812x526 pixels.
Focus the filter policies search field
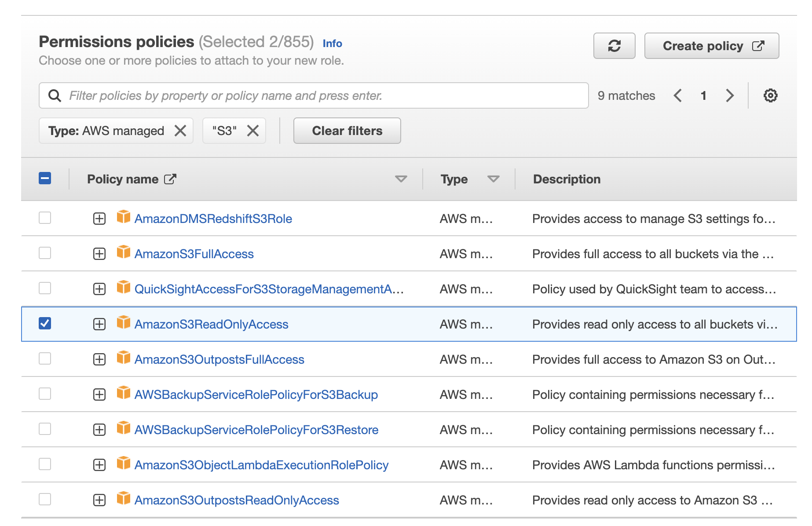pyautogui.click(x=314, y=95)
